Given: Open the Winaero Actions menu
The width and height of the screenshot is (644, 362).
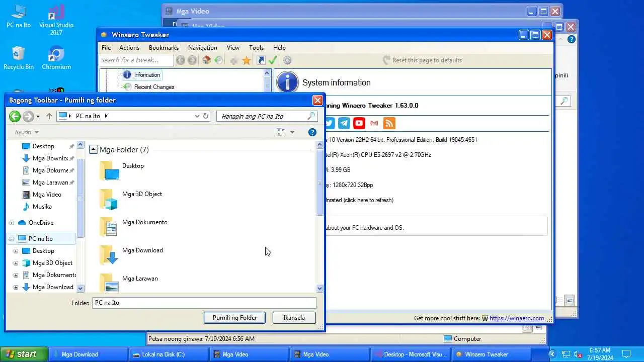Looking at the screenshot, I should click(129, 48).
